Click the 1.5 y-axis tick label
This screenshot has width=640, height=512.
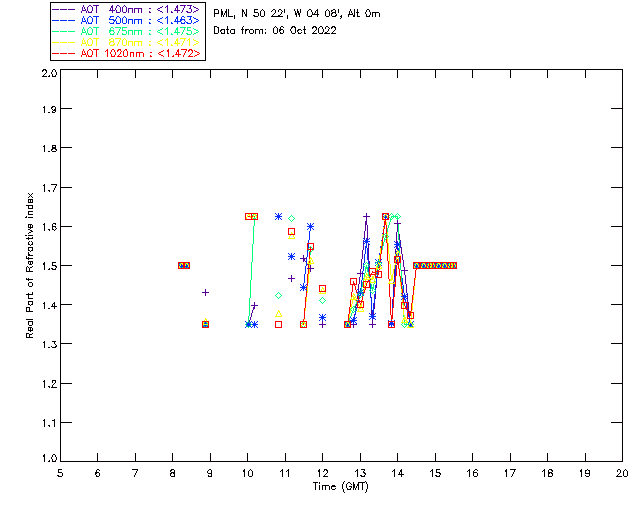tap(49, 266)
